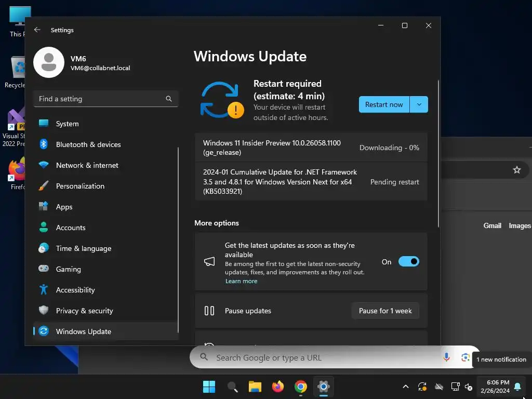Select the Accounts category
Viewport: 532px width, 399px height.
(x=106, y=228)
